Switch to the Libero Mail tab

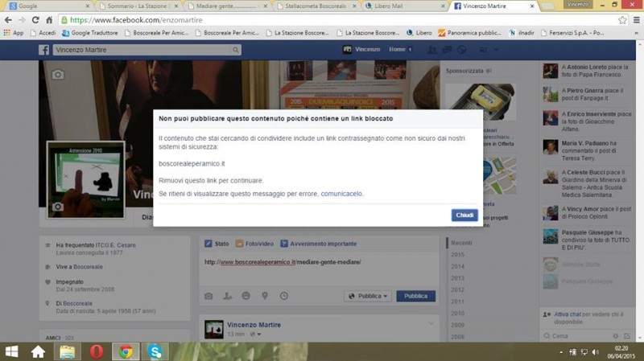click(406, 6)
